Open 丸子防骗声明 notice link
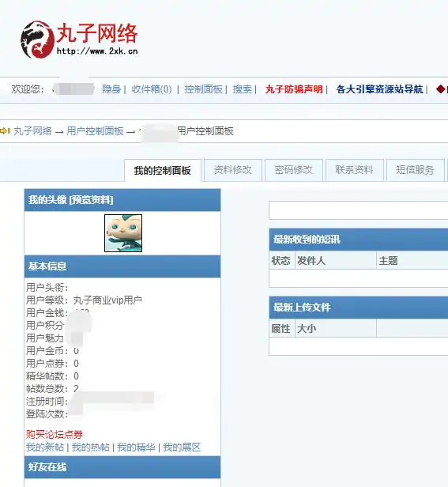This screenshot has width=448, height=487. point(294,89)
